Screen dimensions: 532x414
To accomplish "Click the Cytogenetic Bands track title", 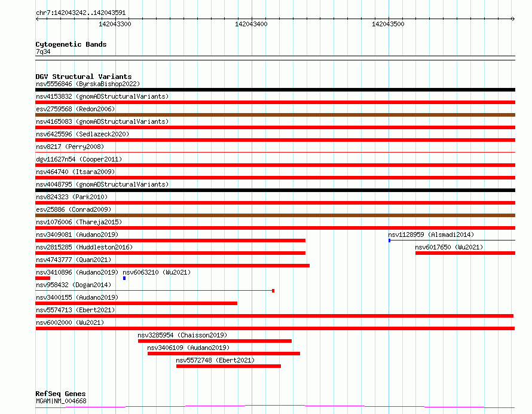I will pos(71,44).
